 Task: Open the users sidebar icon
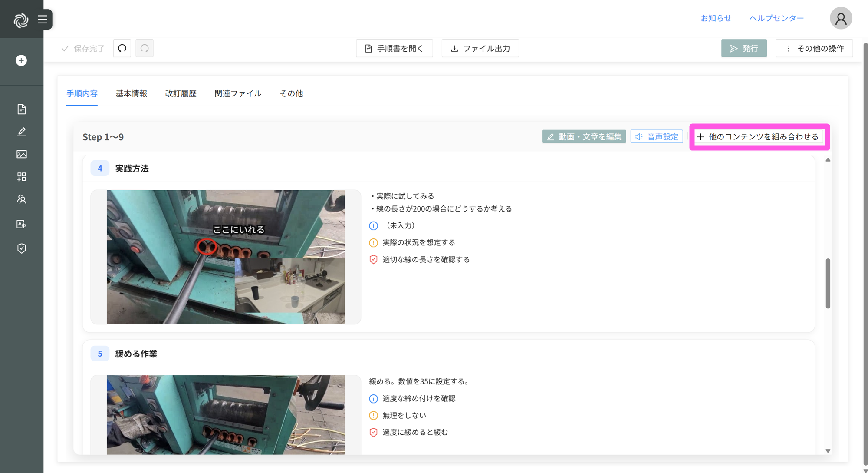tap(21, 199)
